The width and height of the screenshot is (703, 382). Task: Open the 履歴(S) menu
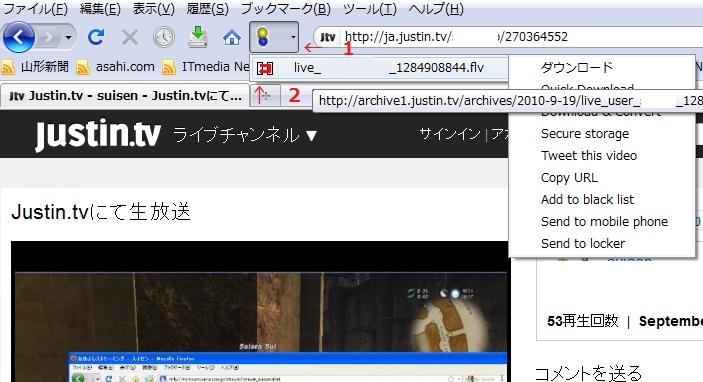208,9
